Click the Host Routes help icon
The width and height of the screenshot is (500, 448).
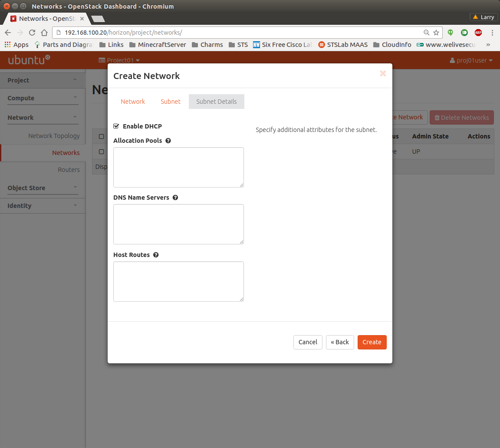tap(156, 255)
